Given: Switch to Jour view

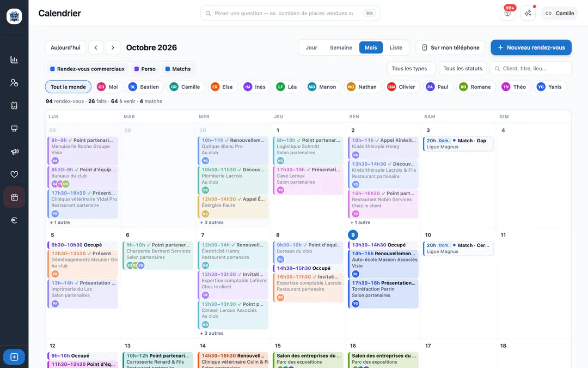Looking at the screenshot, I should click(311, 47).
